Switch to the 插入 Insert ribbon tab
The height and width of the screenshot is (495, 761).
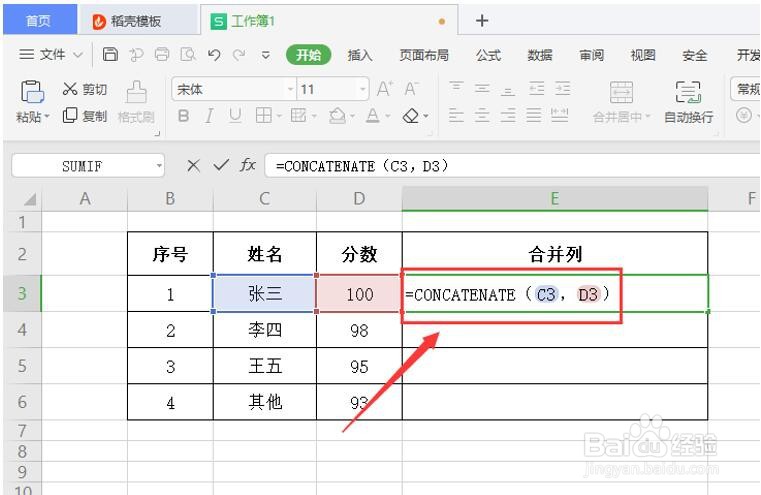(360, 55)
